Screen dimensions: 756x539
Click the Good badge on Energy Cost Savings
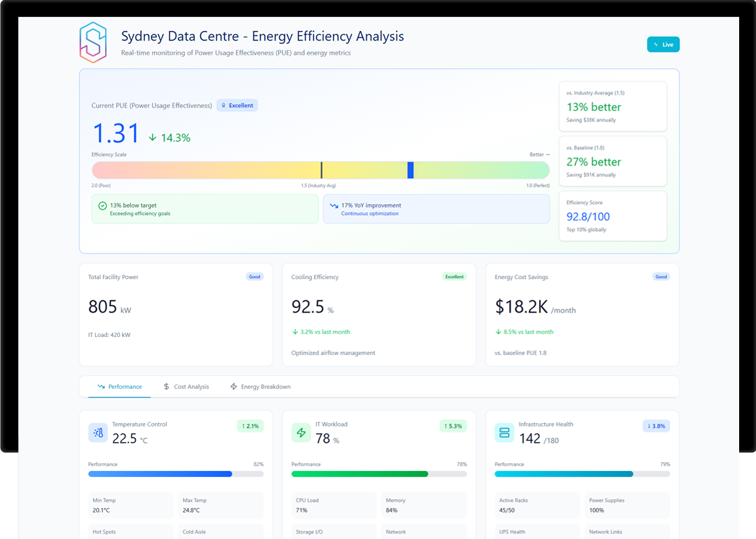(661, 277)
